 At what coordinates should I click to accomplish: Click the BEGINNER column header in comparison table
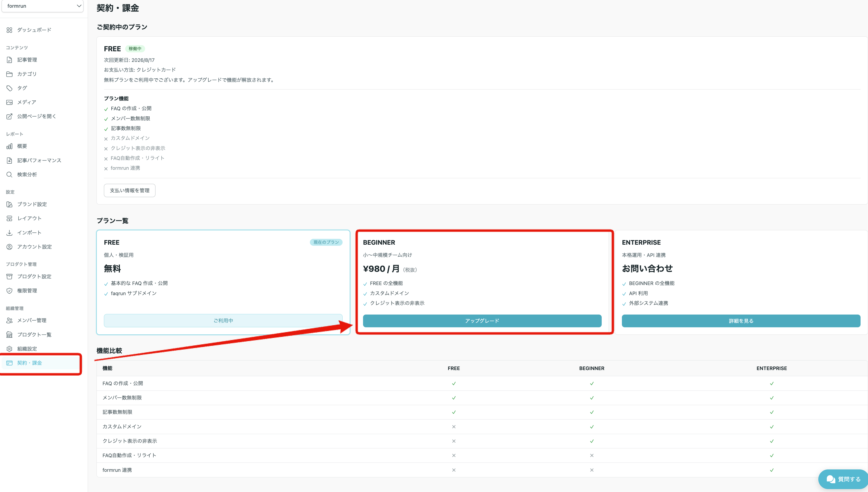coord(592,369)
